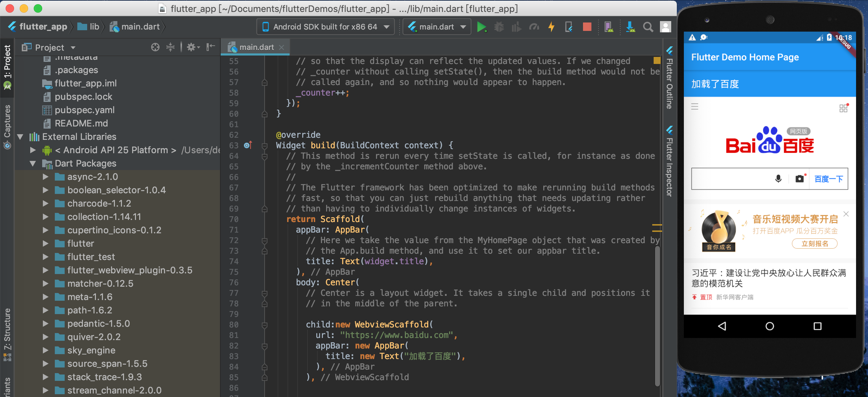Open the Android SDK device dropdown
The height and width of the screenshot is (397, 868).
[x=325, y=27]
